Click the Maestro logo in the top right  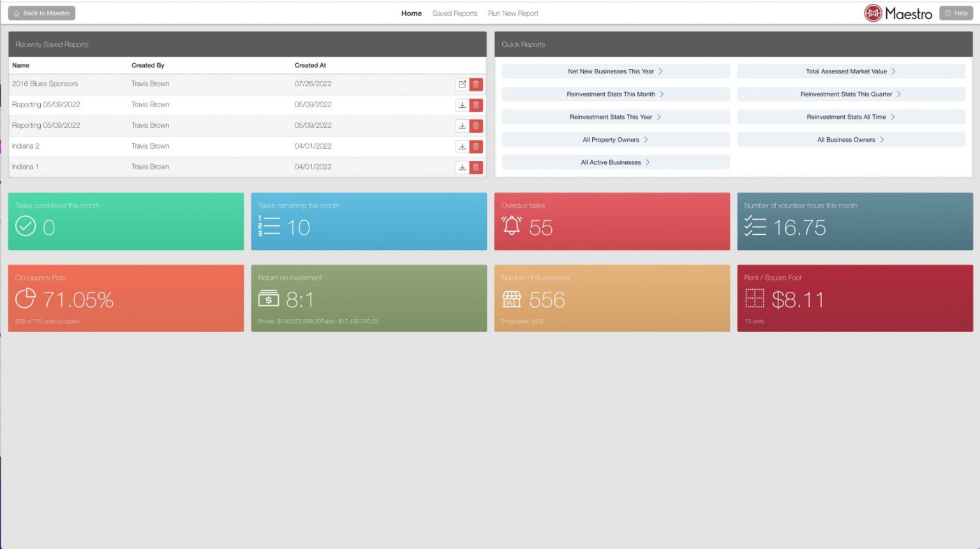[x=898, y=13]
